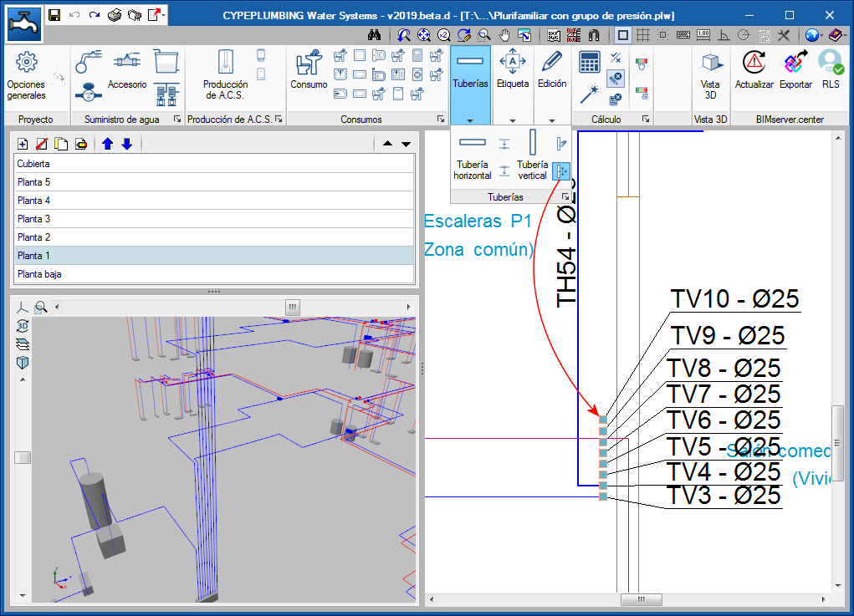Click the drawing area's horizontal scrollbar thumb
The width and height of the screenshot is (854, 616).
[x=642, y=599]
